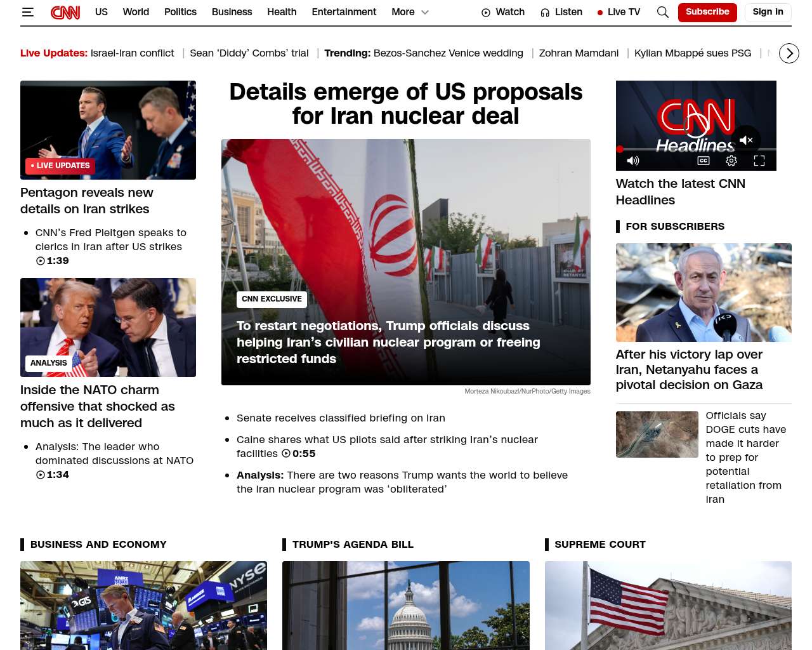This screenshot has height=650, width=812.
Task: Click the Trump NATO analysis thumbnail
Action: pyautogui.click(x=108, y=328)
